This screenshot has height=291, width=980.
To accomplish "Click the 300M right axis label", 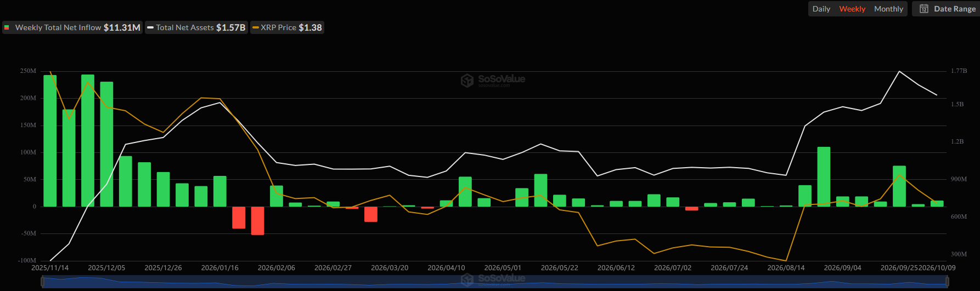I will (959, 254).
